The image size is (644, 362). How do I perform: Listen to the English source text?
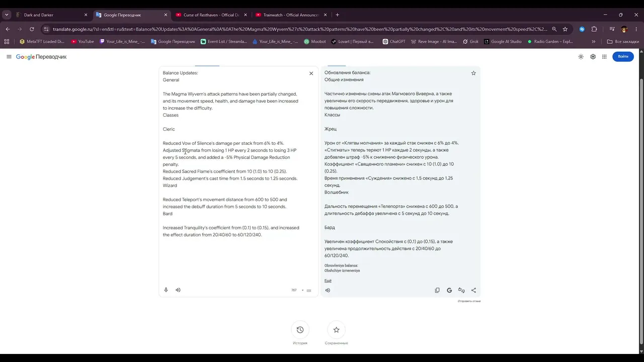click(x=178, y=290)
